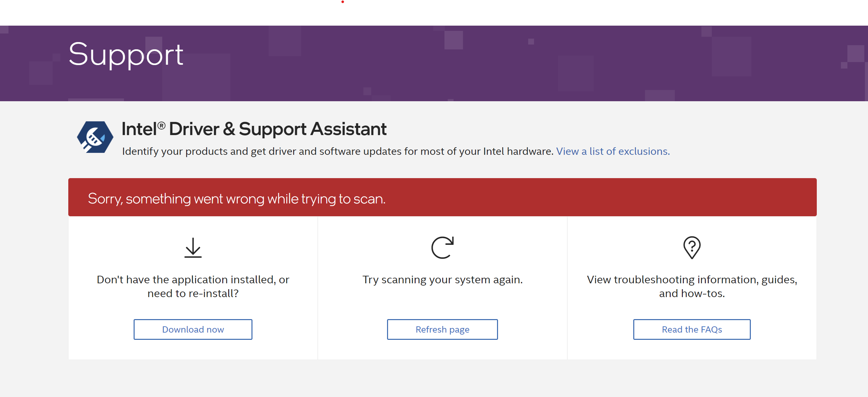Click the red dot in black top bar

tap(342, 2)
